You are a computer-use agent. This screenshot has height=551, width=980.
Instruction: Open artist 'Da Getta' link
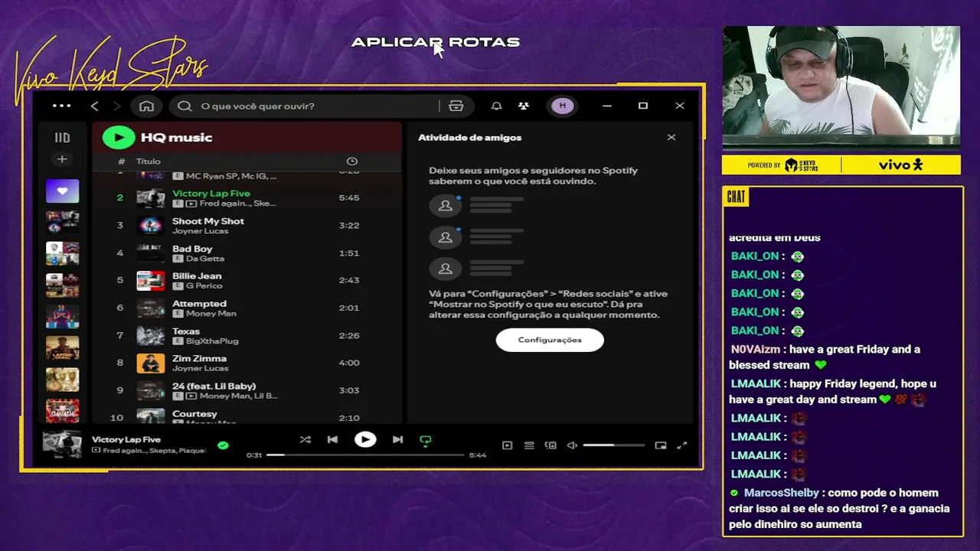click(x=205, y=259)
